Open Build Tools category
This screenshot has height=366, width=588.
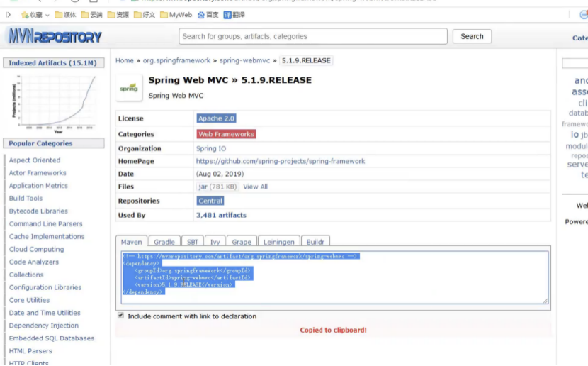26,199
